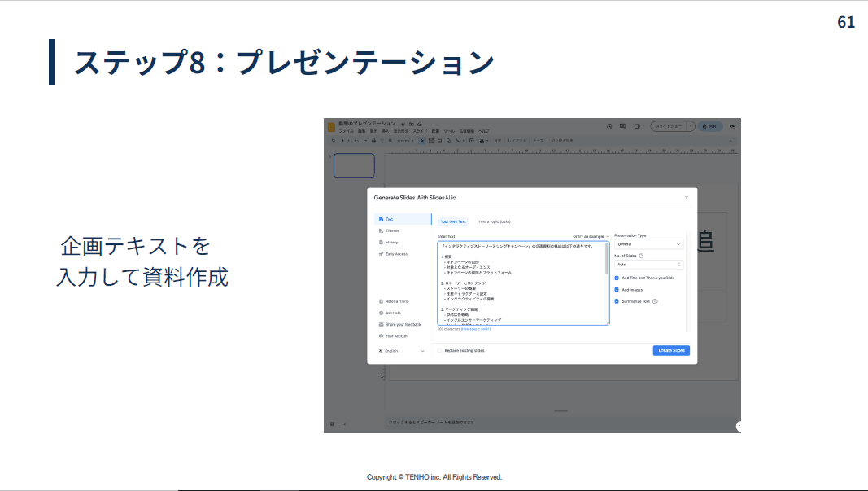This screenshot has height=491, width=868.
Task: Open the zoom fit dropdown in toolbar
Action: [405, 141]
